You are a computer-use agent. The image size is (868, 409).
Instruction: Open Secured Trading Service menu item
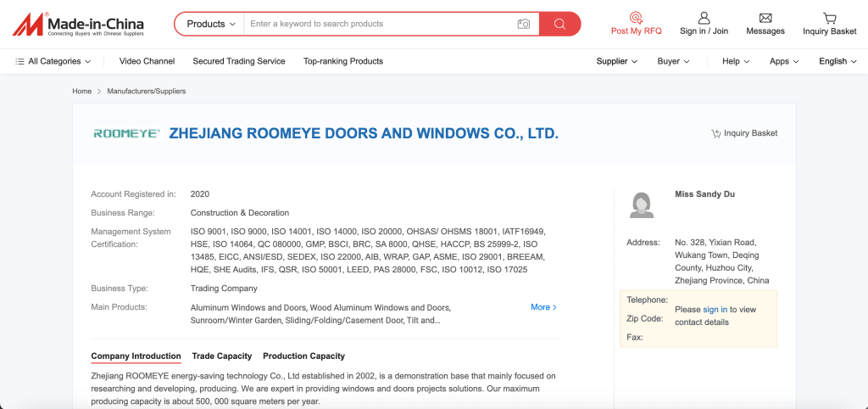point(239,61)
